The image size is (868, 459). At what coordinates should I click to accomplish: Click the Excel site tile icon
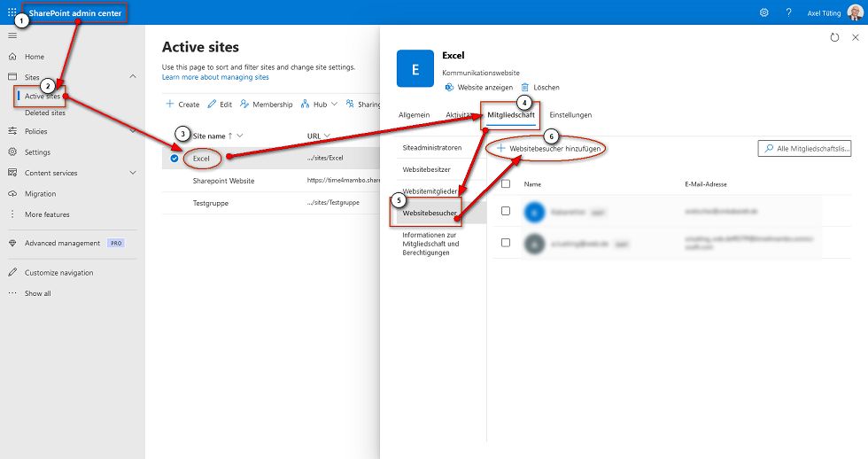point(415,68)
